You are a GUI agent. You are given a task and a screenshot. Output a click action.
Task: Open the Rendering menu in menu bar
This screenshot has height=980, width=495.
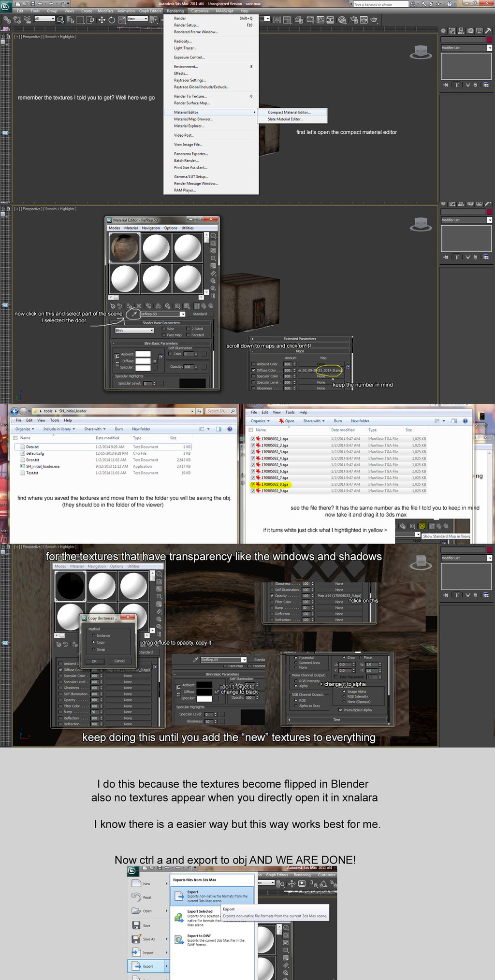[x=175, y=11]
